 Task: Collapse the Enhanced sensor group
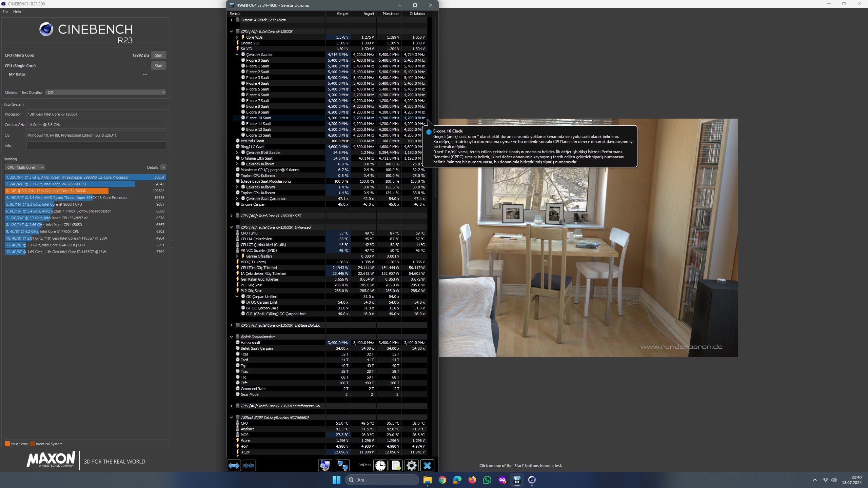[x=232, y=227]
